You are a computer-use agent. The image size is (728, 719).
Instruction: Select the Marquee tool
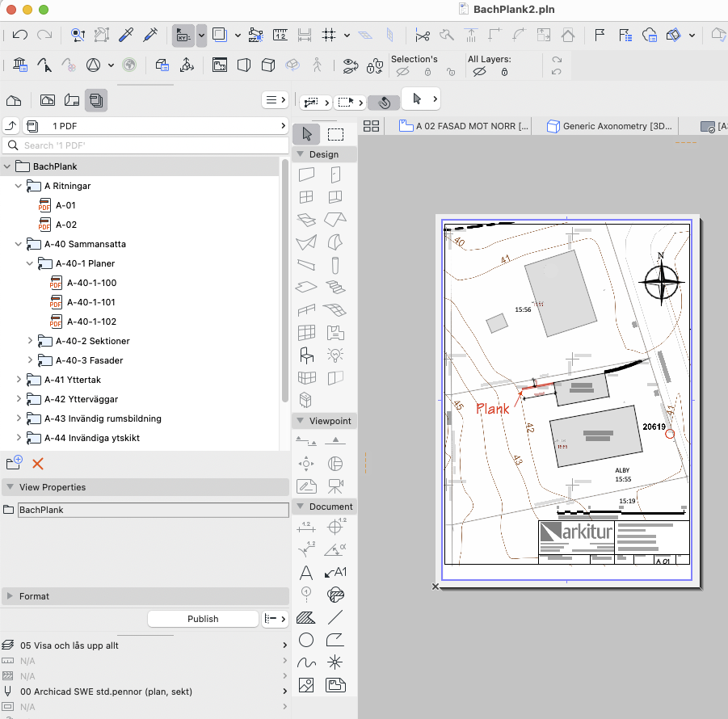pos(335,134)
